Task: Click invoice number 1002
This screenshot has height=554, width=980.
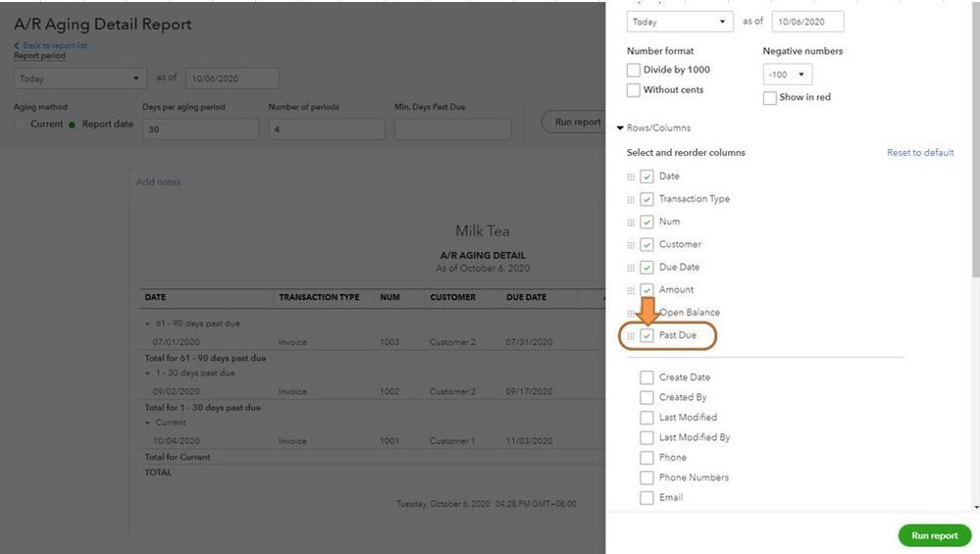Action: pyautogui.click(x=389, y=391)
